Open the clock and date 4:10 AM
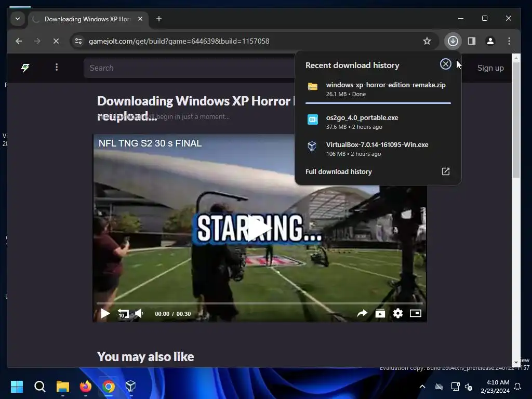 [x=495, y=387]
